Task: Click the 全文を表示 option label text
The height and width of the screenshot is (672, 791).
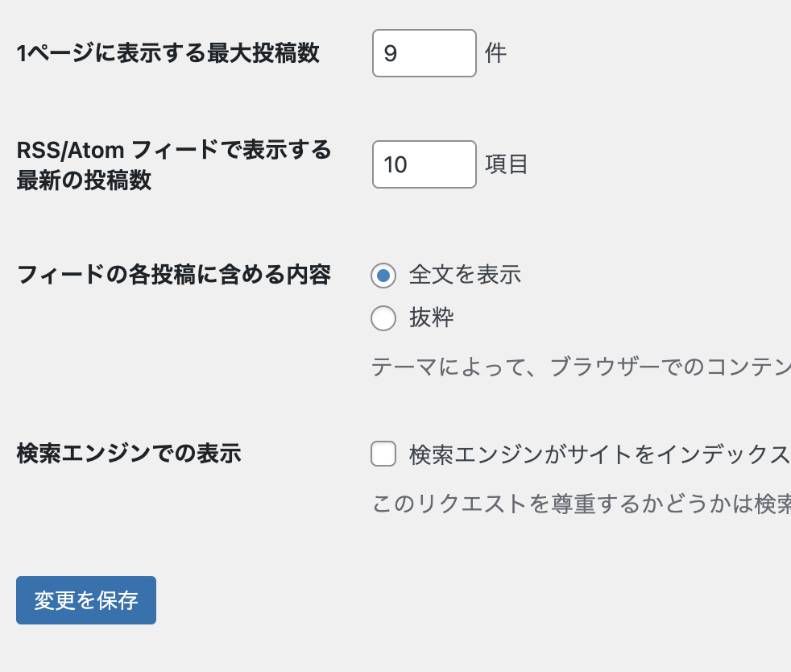Action: (465, 275)
